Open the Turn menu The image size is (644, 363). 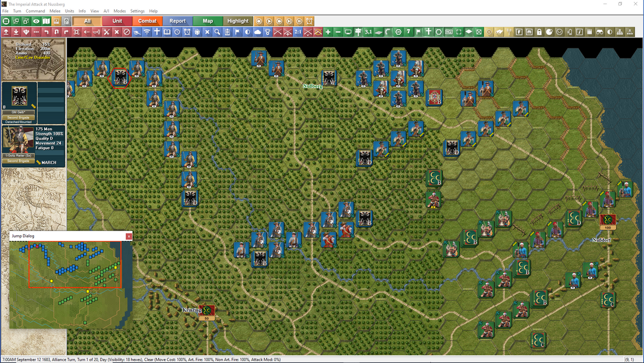coord(17,11)
